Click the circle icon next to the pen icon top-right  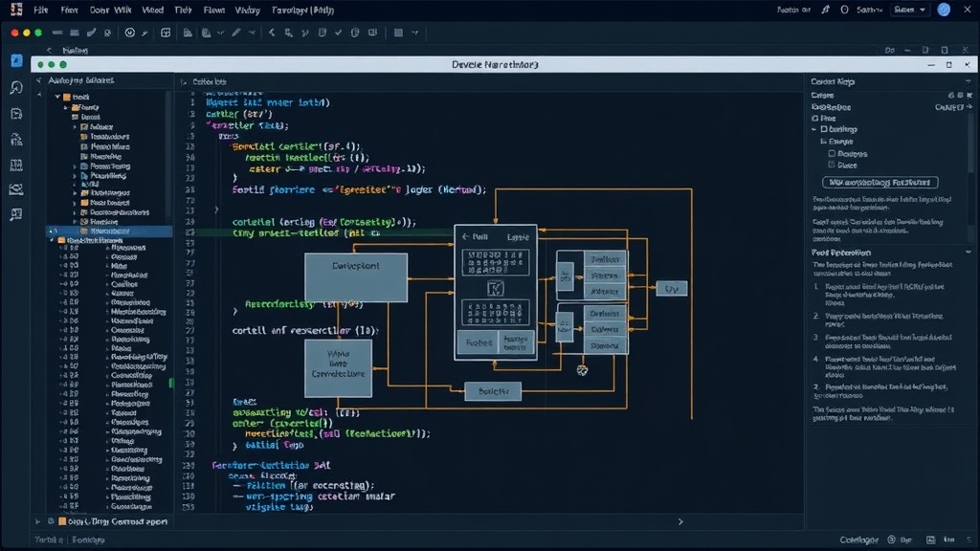[x=844, y=10]
